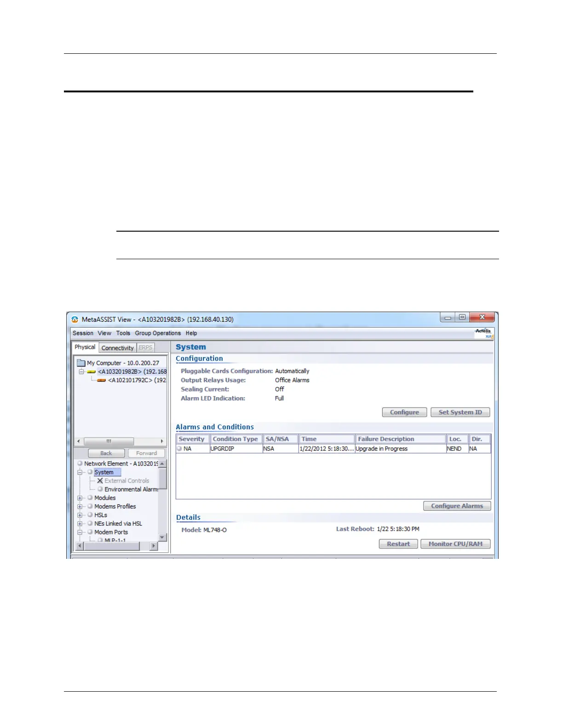This screenshot has height=728, width=563.
Task: Click the X icon beside External Controls
Action: [x=100, y=481]
